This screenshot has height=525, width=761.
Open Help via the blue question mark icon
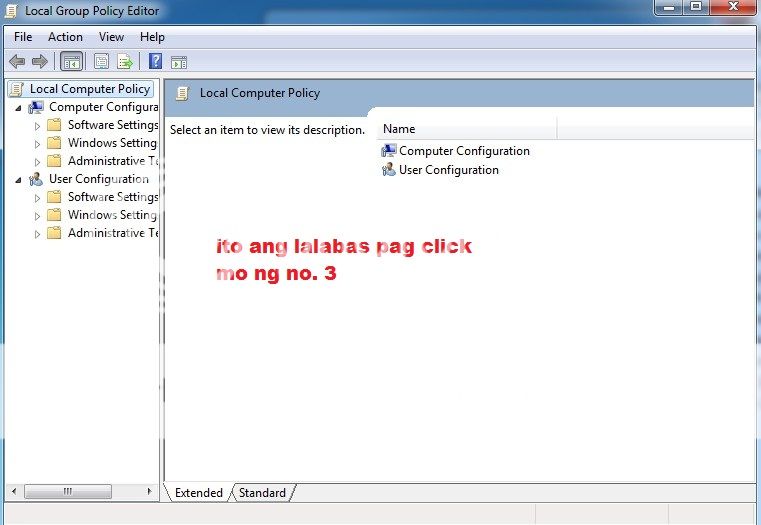(x=155, y=61)
